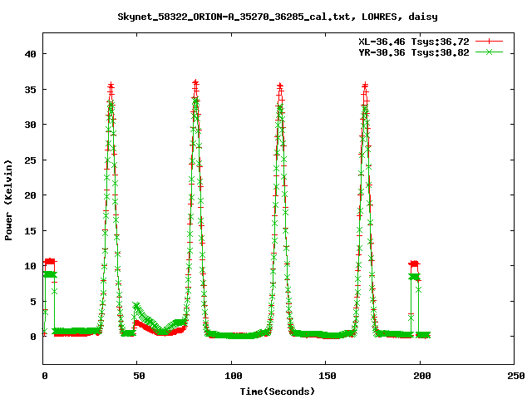The image size is (532, 399).
Task: Click the Power (Kelvin) axis label
Action: point(8,200)
